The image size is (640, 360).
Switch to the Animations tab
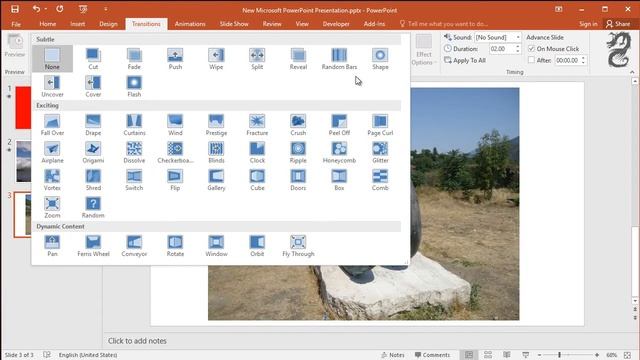pyautogui.click(x=190, y=24)
